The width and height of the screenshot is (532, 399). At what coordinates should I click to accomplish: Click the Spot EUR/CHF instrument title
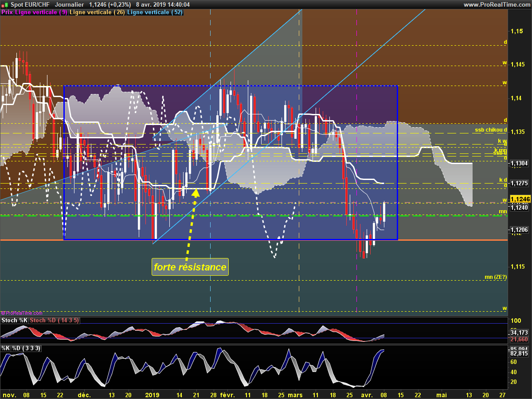coord(30,4)
